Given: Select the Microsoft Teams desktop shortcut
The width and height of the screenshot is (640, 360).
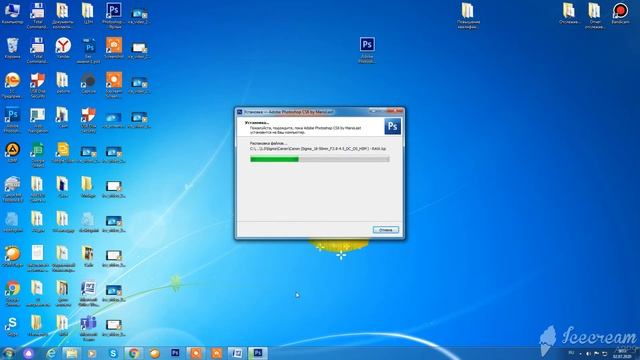Looking at the screenshot, I should (88, 328).
